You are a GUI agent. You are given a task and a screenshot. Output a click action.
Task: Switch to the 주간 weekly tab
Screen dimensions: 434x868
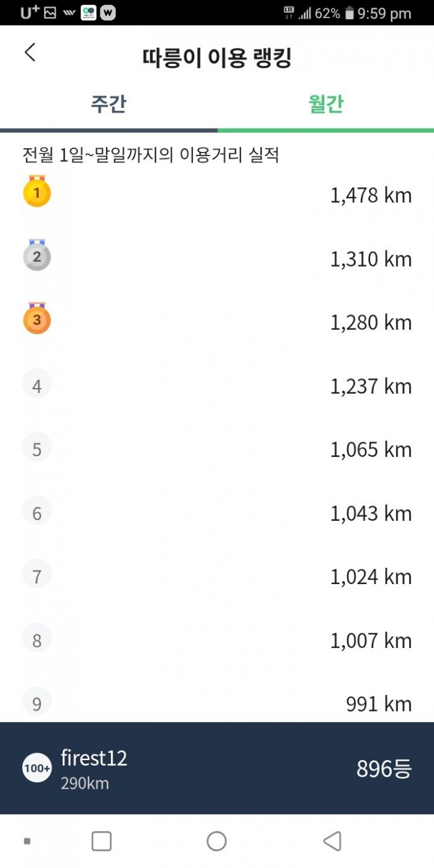(108, 104)
